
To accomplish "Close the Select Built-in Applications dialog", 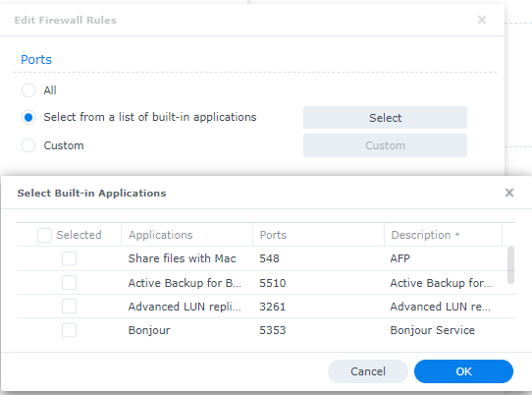I will point(508,193).
